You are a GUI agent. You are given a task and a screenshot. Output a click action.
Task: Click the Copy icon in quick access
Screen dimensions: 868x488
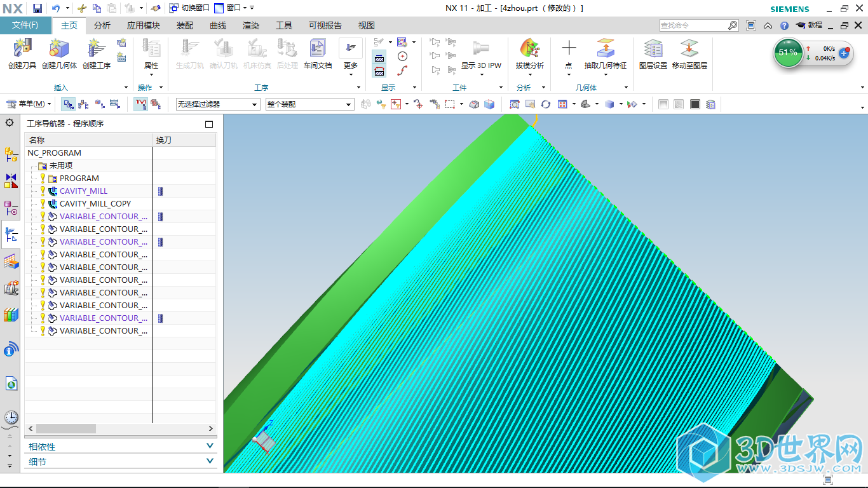(97, 8)
